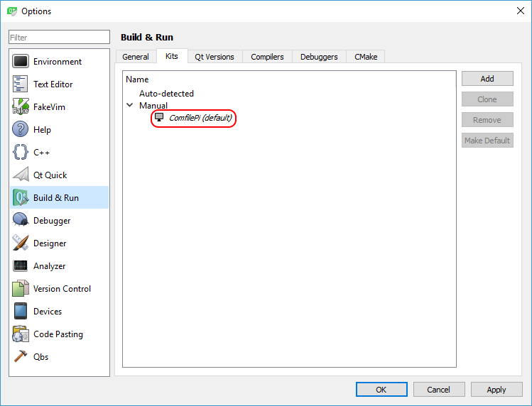Switch to the Qt Versions tab

[215, 57]
